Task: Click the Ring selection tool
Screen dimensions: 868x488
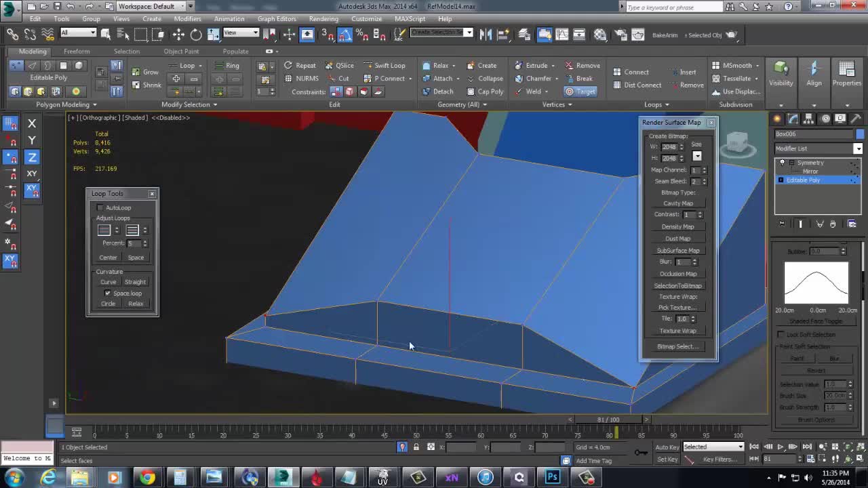Action: coord(226,66)
